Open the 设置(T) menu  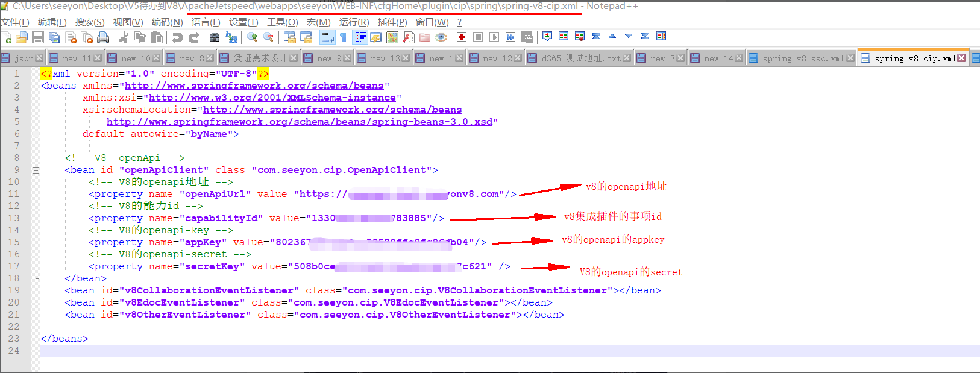pyautogui.click(x=243, y=22)
